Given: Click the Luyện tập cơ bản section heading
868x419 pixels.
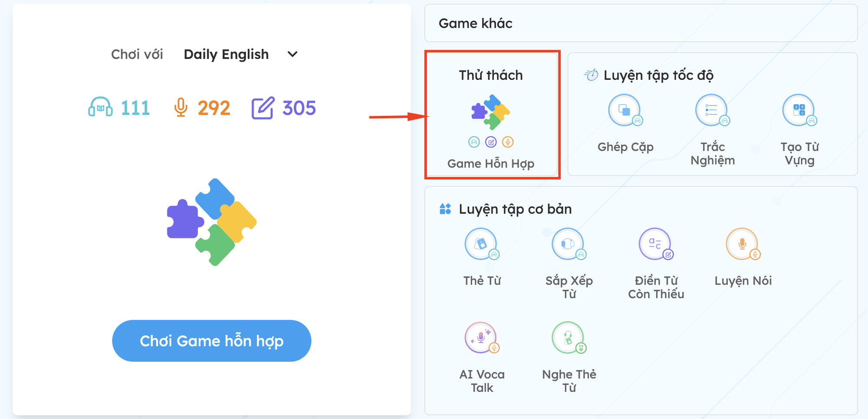Looking at the screenshot, I should coord(515,209).
